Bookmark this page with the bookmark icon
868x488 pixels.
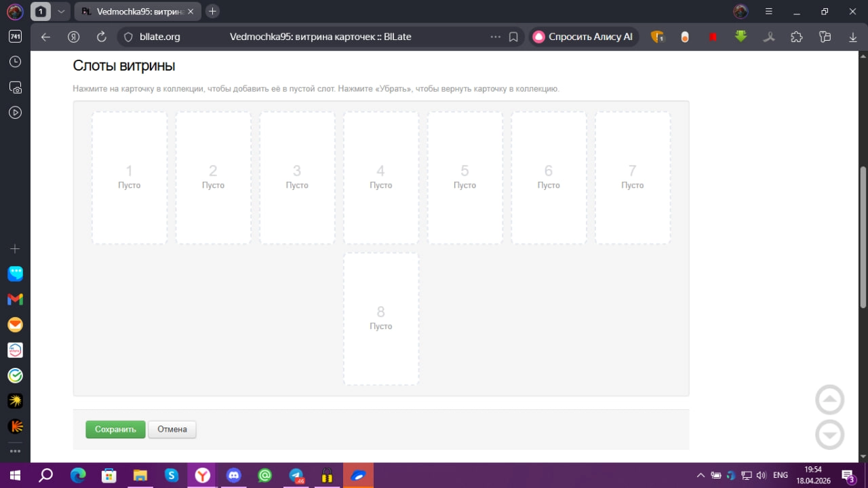513,37
